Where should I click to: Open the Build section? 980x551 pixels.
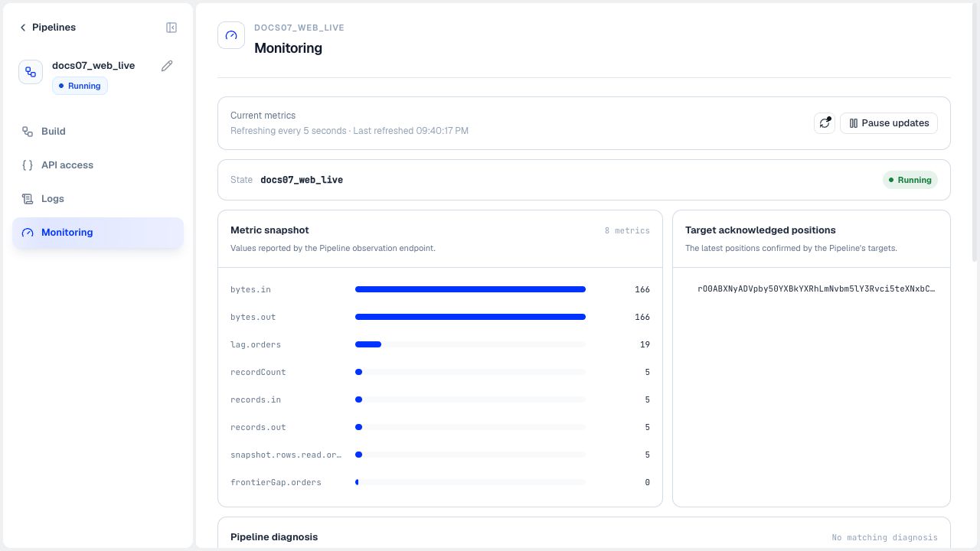(x=98, y=132)
